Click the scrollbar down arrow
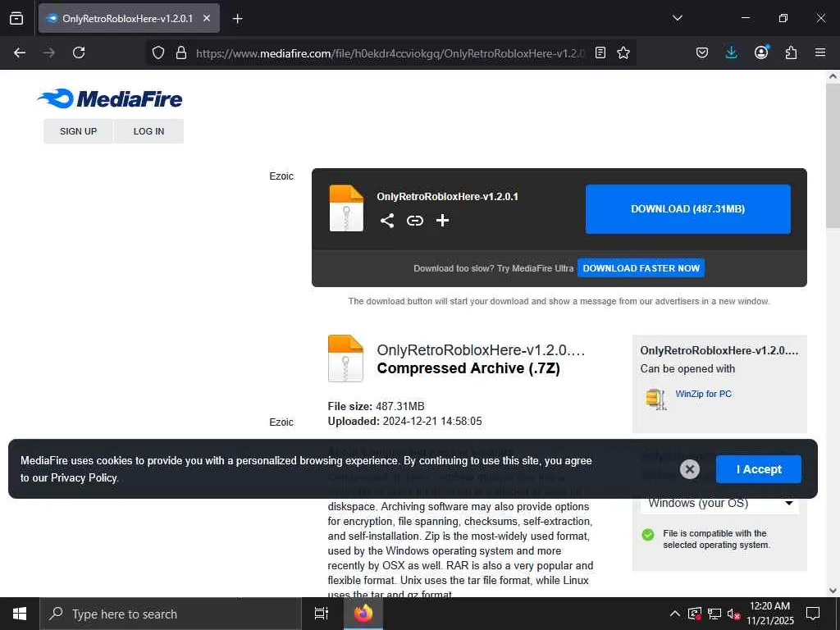 833,591
